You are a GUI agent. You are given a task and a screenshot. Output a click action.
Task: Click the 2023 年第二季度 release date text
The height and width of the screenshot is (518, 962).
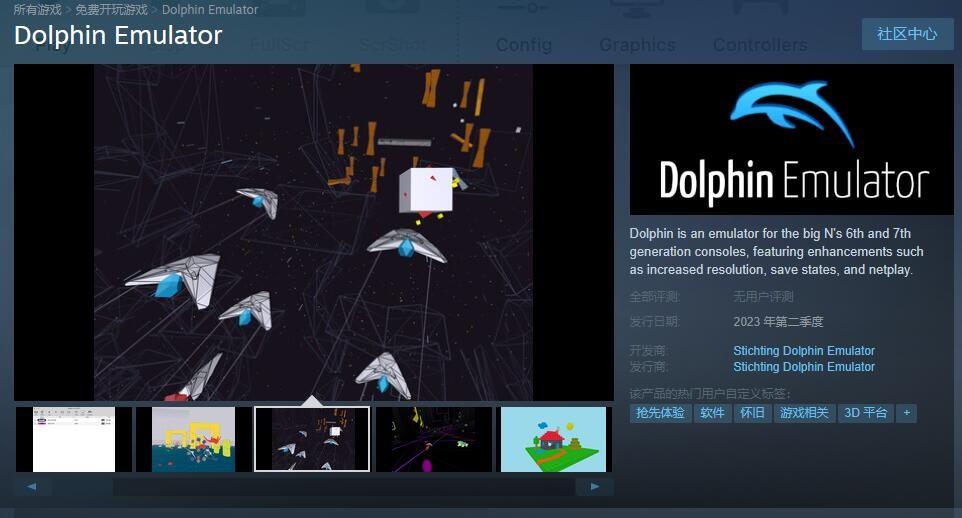778,322
